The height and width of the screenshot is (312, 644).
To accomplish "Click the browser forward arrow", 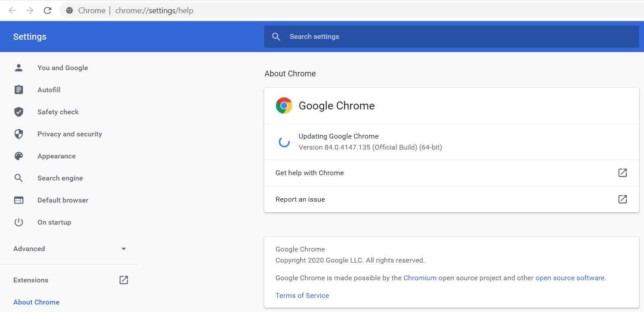I will coord(30,11).
